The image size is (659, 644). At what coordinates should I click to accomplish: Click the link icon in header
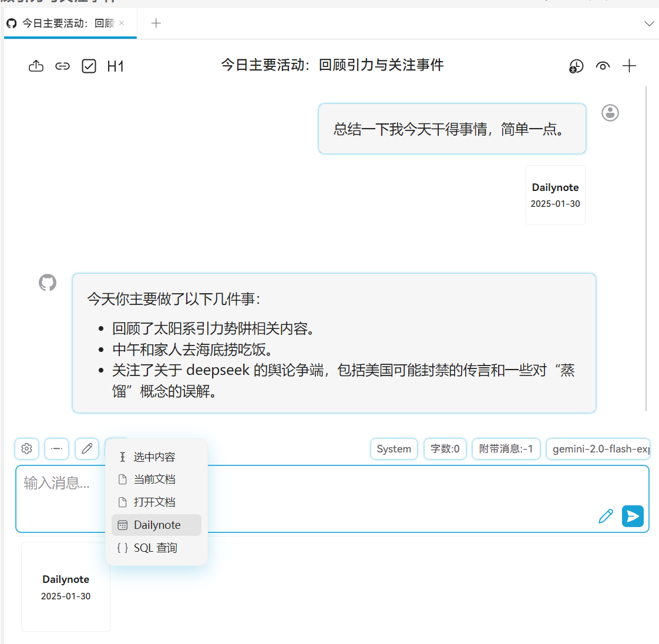tap(62, 66)
